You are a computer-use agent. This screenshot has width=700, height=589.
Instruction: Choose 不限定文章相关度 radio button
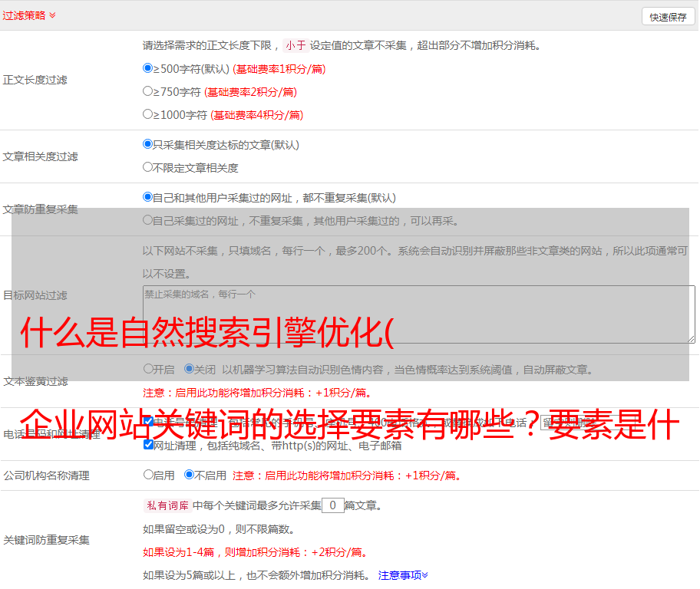coord(148,167)
